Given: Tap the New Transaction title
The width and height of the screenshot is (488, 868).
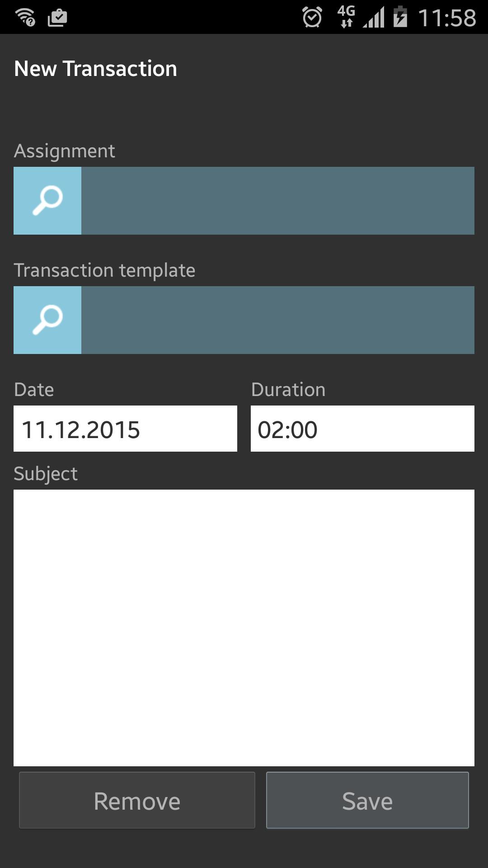Looking at the screenshot, I should [x=96, y=69].
